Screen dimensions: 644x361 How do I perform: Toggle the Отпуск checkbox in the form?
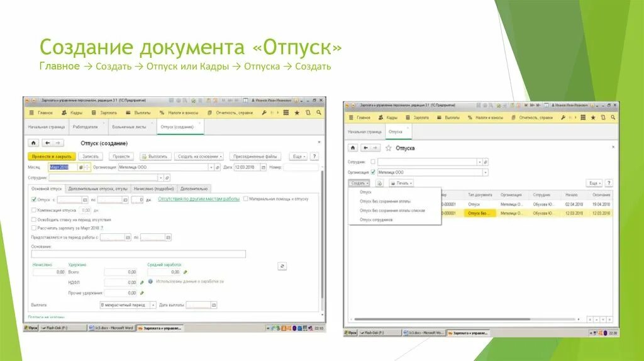[34, 199]
